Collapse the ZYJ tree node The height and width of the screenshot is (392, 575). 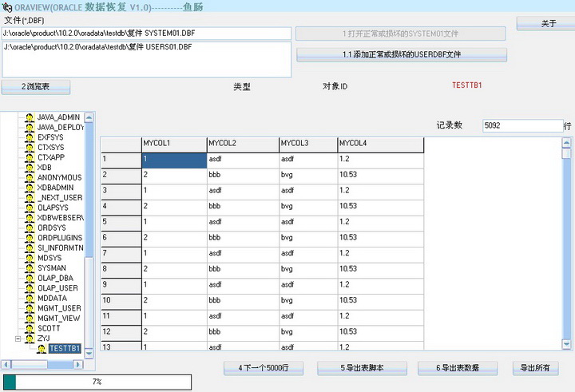coord(18,339)
